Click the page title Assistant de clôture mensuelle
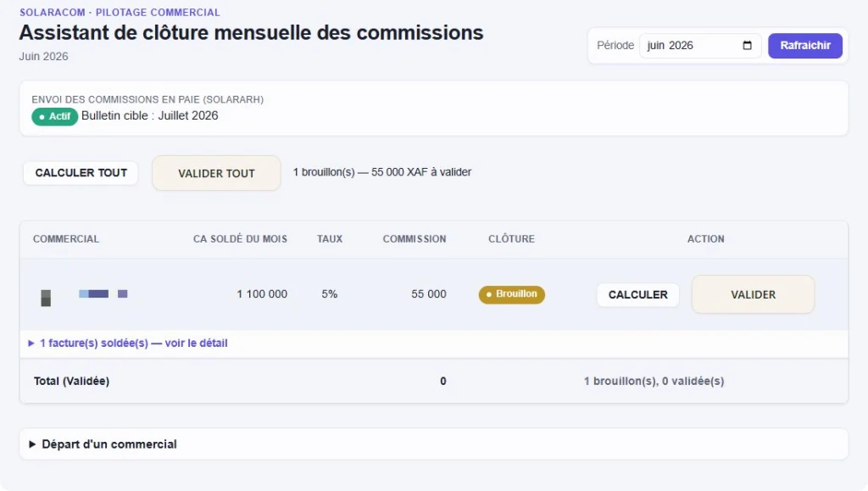The height and width of the screenshot is (491, 868). click(x=251, y=33)
